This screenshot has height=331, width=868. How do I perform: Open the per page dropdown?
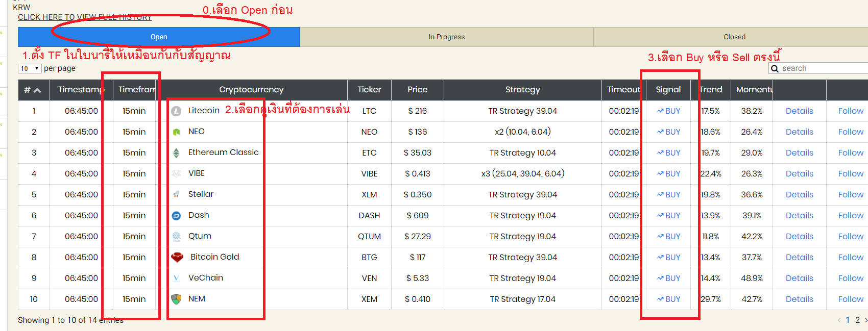click(30, 68)
